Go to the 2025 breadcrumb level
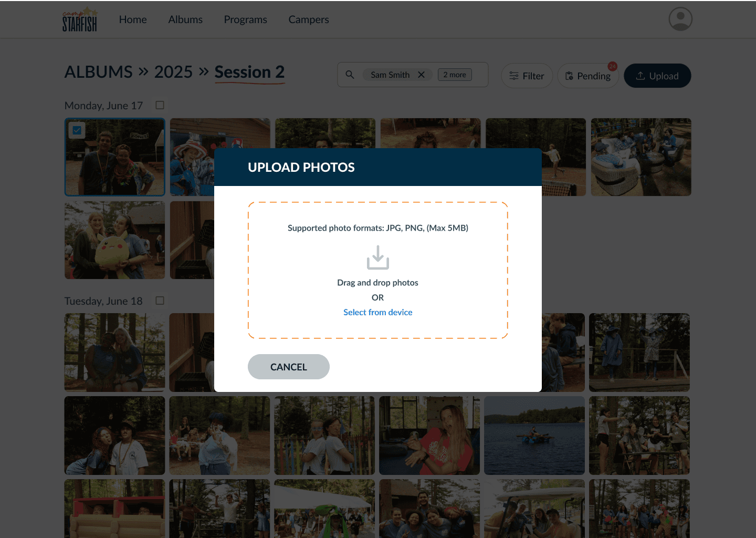This screenshot has height=538, width=756. point(173,72)
